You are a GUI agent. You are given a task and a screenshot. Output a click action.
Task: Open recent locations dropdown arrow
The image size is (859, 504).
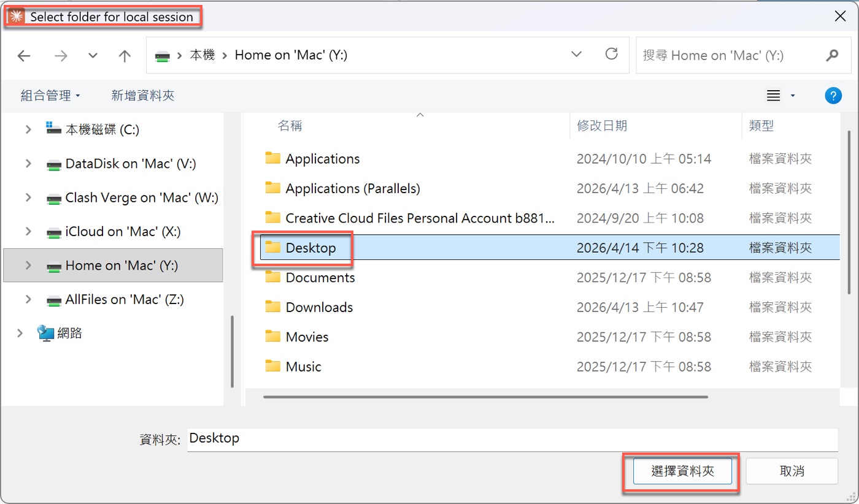coord(93,56)
